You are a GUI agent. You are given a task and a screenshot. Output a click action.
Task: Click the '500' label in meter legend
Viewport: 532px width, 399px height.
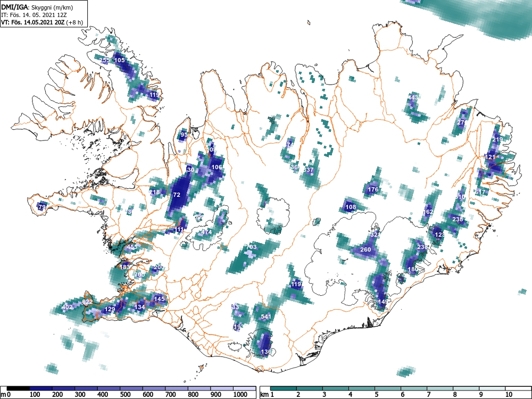click(125, 395)
